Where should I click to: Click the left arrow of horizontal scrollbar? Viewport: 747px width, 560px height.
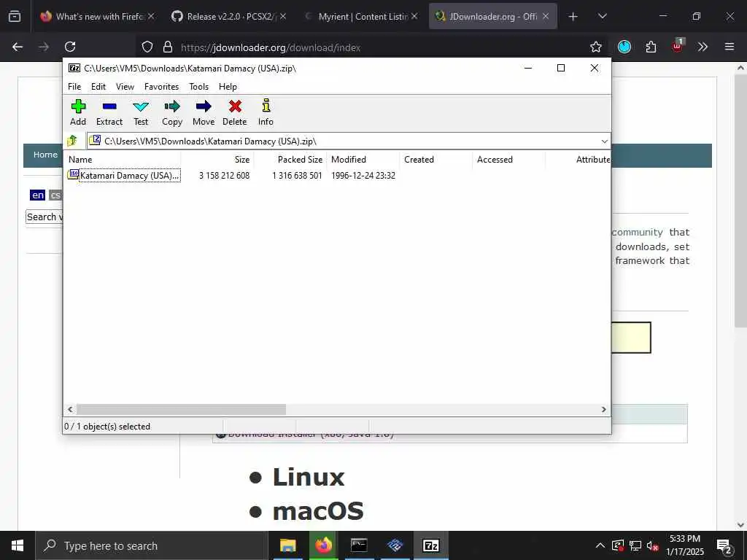(70, 410)
